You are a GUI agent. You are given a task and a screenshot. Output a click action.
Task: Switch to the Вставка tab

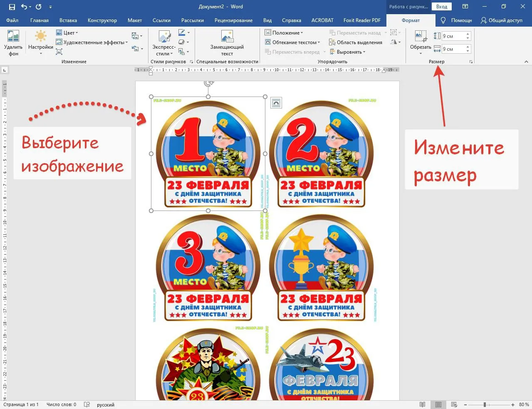tap(68, 20)
